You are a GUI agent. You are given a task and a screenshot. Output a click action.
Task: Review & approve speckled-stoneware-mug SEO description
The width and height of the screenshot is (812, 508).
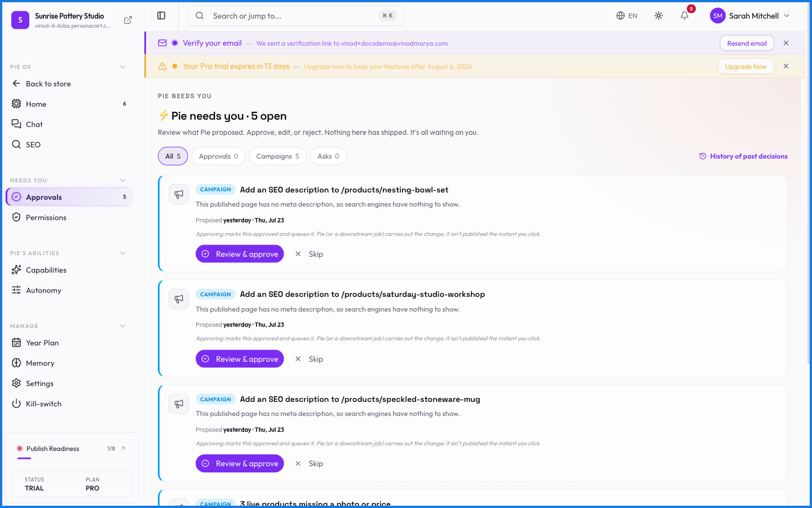coord(240,463)
